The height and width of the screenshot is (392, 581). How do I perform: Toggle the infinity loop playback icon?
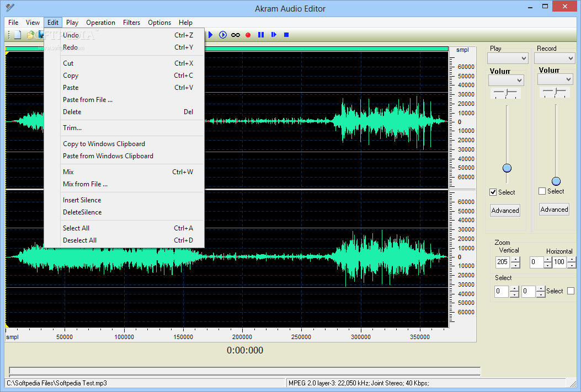click(x=235, y=35)
